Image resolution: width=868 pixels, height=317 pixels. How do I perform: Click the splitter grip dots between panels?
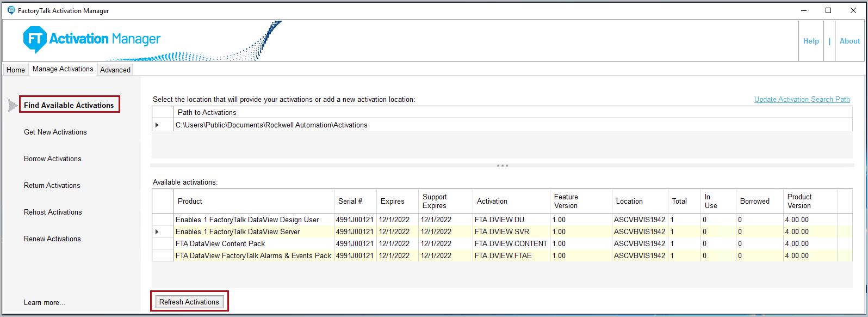pyautogui.click(x=503, y=166)
